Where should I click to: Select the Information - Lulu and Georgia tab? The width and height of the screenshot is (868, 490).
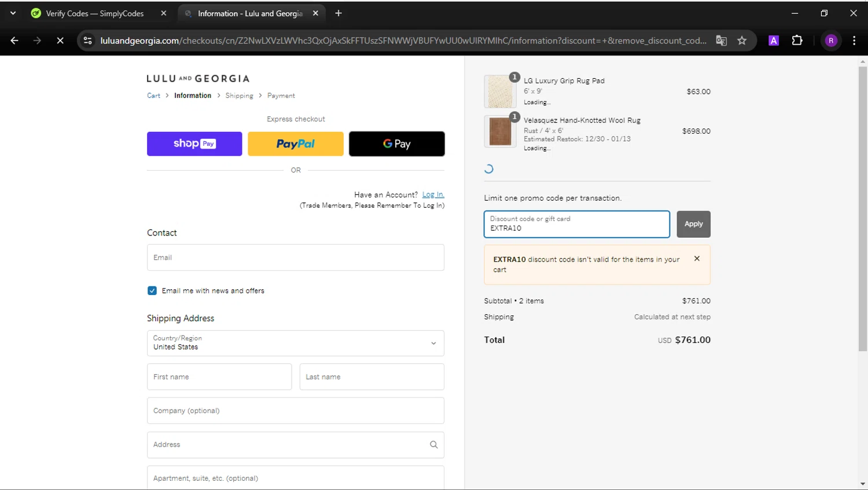click(x=250, y=13)
